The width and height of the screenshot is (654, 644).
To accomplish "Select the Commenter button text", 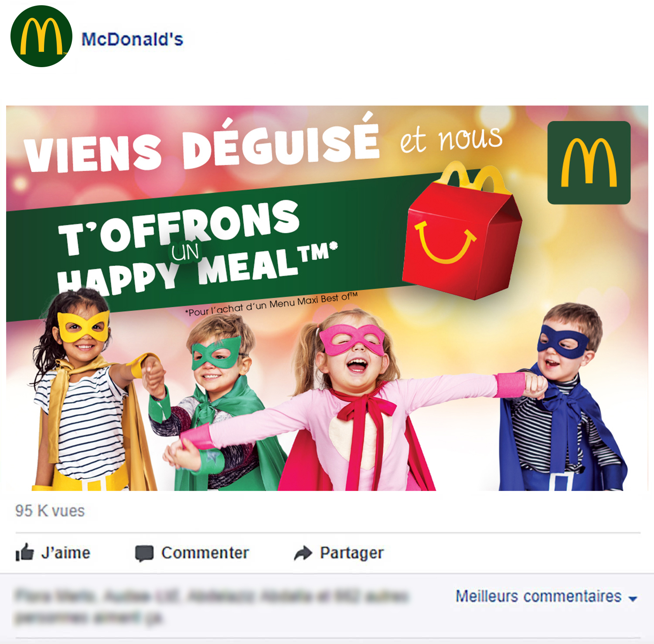I will coord(205,553).
